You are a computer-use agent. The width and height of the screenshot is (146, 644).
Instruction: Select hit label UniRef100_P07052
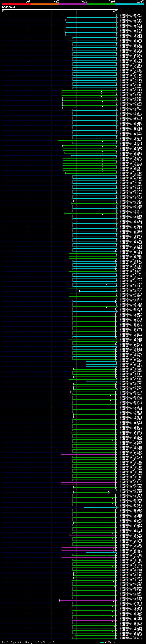tap(131, 72)
